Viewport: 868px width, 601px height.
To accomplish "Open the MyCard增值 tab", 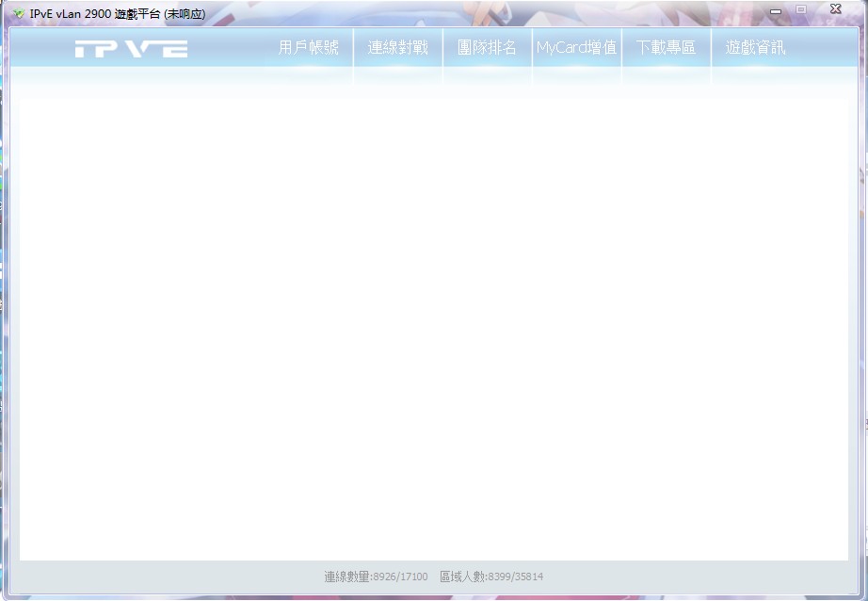I will click(577, 48).
